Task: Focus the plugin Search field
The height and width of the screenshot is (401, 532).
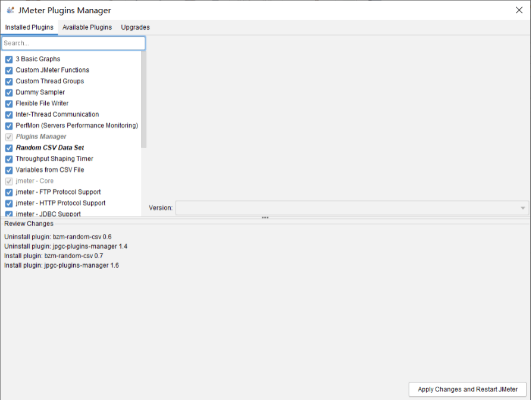Action: pyautogui.click(x=74, y=43)
